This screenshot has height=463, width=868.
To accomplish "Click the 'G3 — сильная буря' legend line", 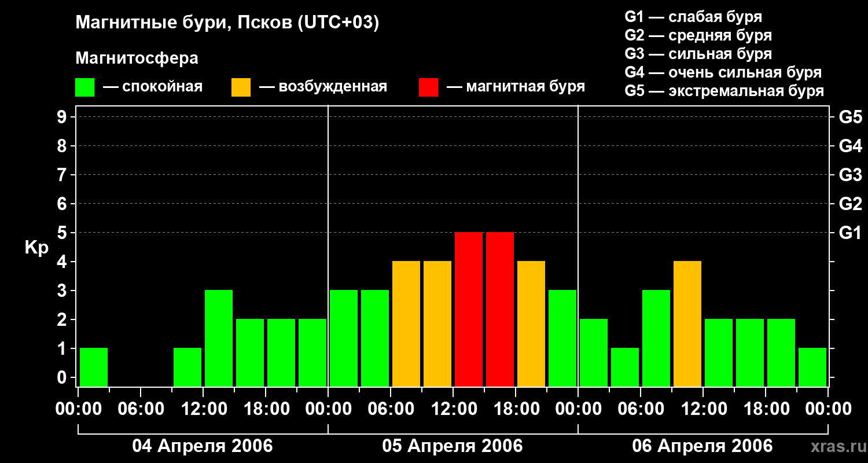I will point(698,54).
